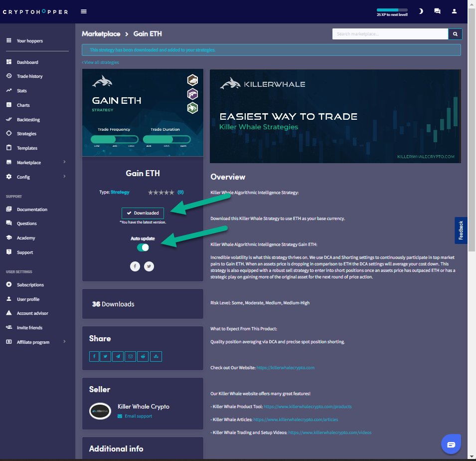Share strategy via Telegram icon
The height and width of the screenshot is (461, 476).
(118, 356)
